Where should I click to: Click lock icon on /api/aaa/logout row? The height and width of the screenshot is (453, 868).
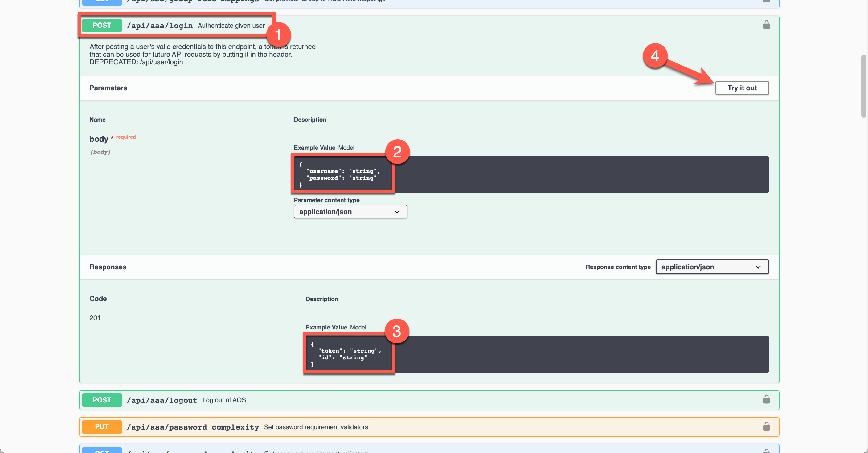[766, 400]
